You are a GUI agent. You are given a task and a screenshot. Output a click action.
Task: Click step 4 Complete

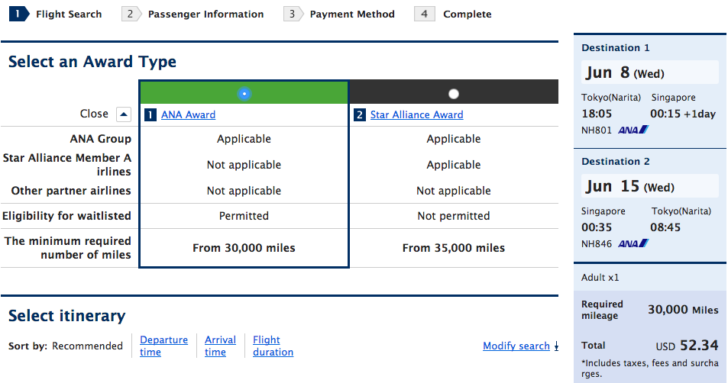tap(453, 14)
